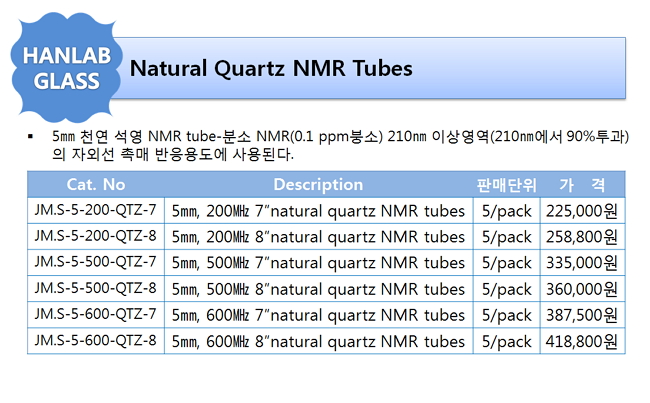The image size is (650, 403).
Task: Click '5/pack' in the JM.S-5-200-QTZ-8 row
Action: coord(507,238)
